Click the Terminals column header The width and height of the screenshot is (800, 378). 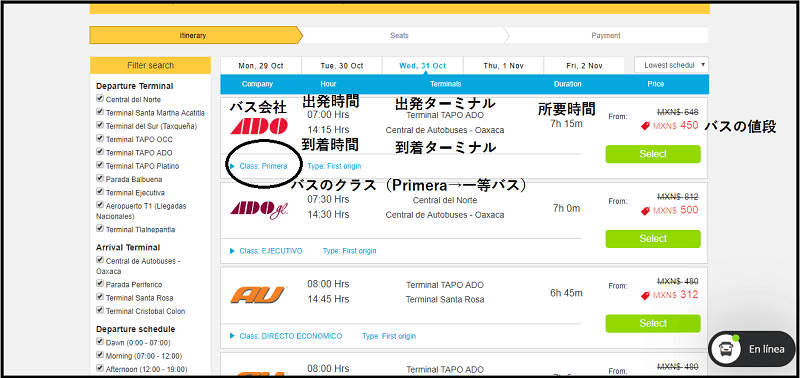point(445,84)
